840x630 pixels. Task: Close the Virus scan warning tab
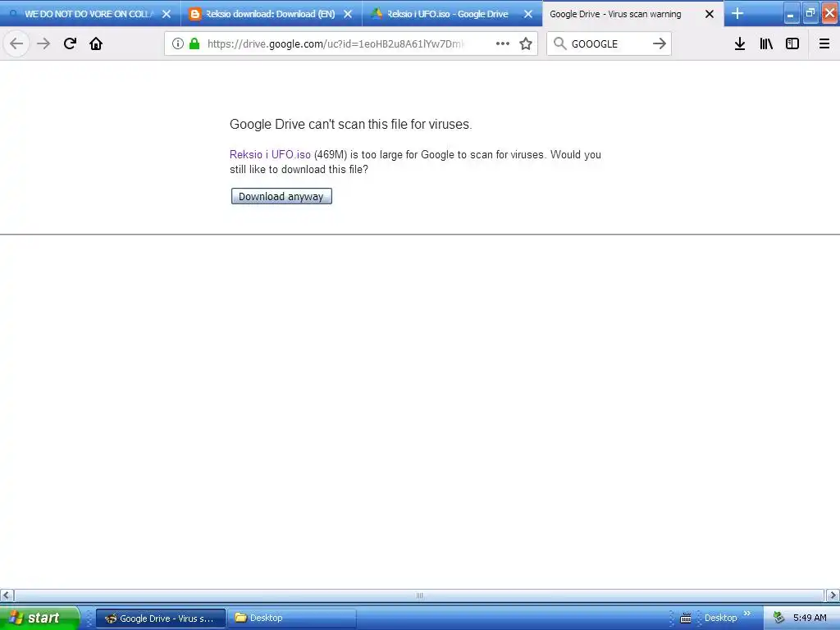pyautogui.click(x=710, y=14)
